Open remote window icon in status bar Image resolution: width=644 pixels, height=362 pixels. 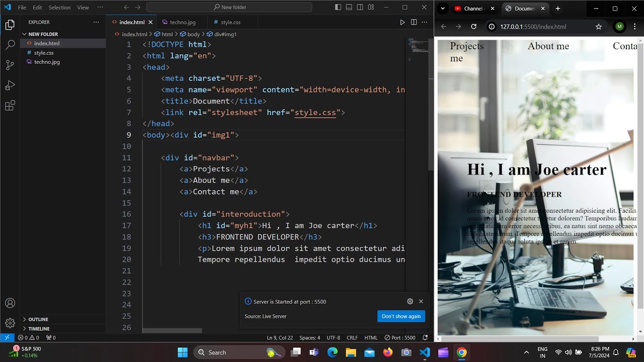(x=7, y=338)
